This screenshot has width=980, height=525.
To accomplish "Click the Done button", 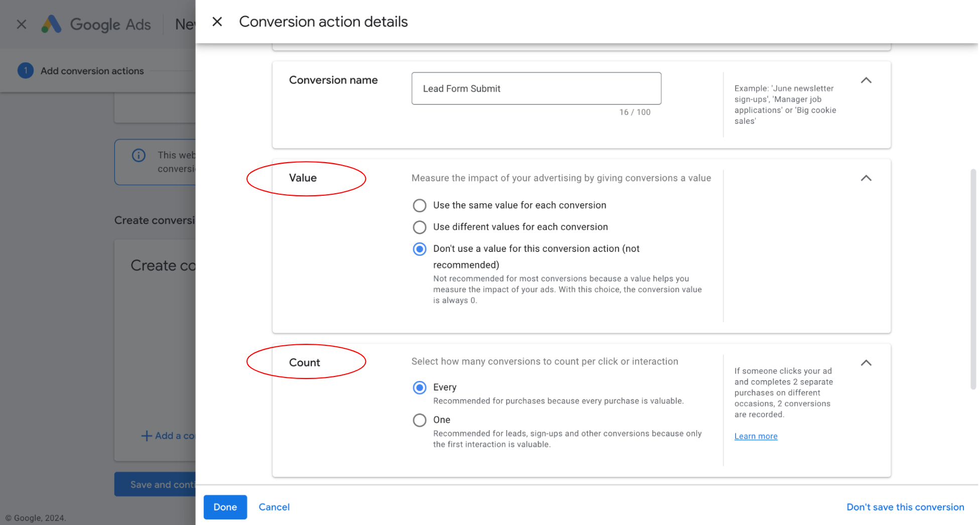I will point(225,507).
